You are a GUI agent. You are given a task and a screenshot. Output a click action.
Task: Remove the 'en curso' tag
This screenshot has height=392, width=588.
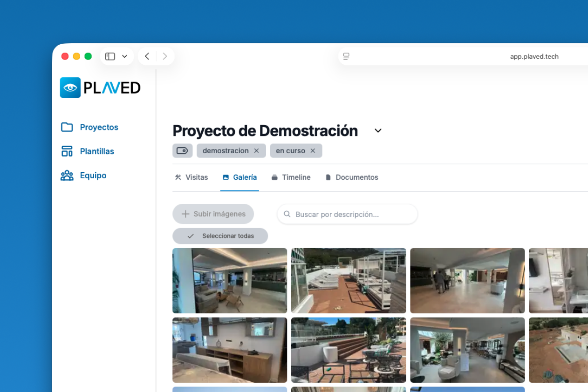313,151
